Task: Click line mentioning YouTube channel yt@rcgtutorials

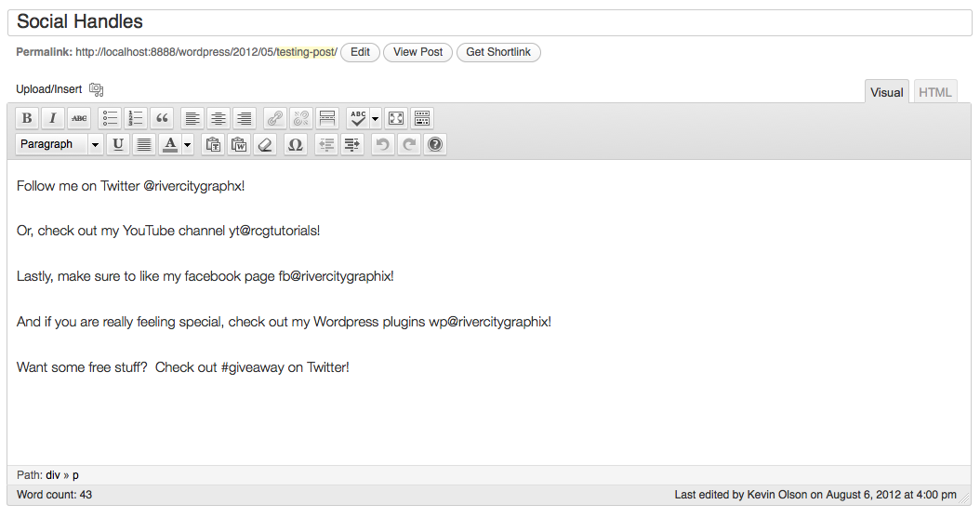Action: (168, 231)
